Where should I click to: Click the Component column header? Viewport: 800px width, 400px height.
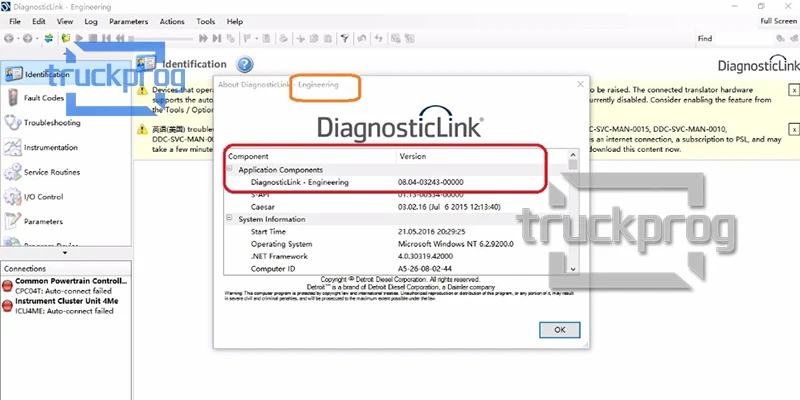point(310,156)
